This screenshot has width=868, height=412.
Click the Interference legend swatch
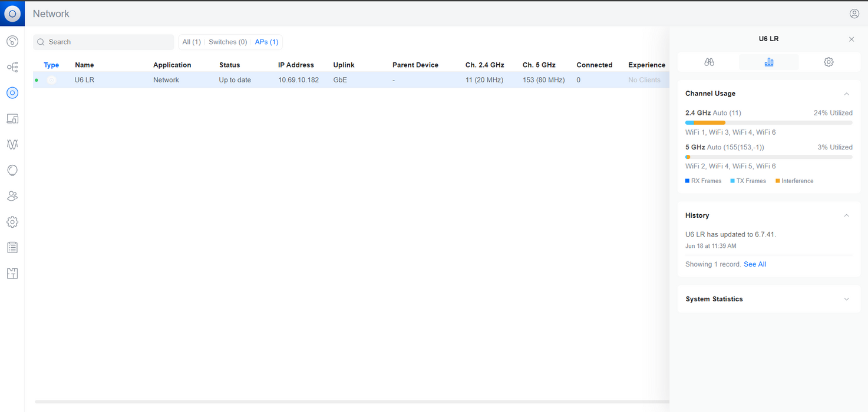[777, 181]
